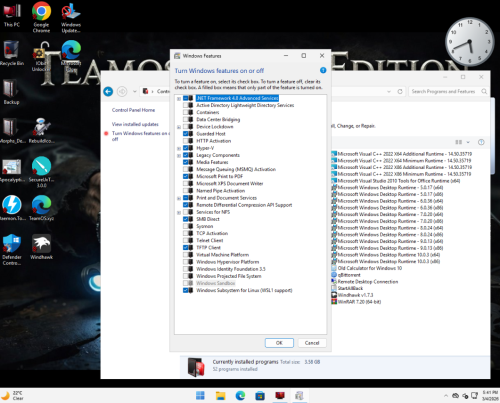Open File Explorer from the taskbar
Viewport: 500px width, 403px height.
point(220,396)
